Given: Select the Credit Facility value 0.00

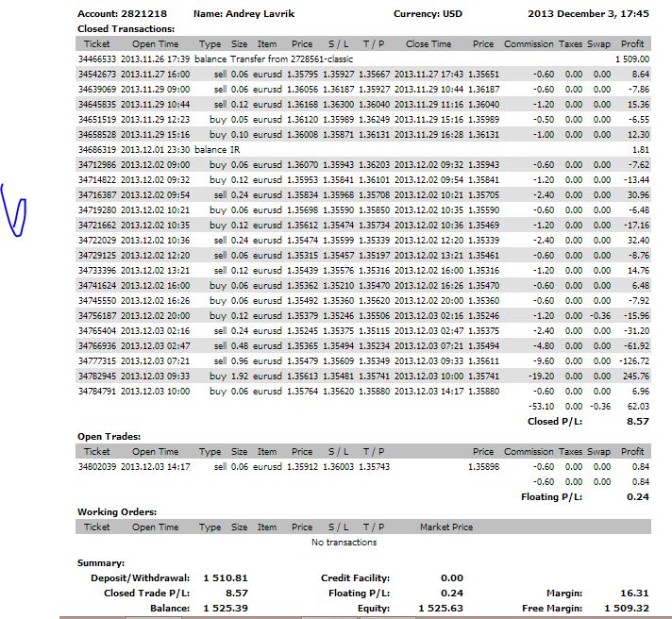Looking at the screenshot, I should 452,578.
